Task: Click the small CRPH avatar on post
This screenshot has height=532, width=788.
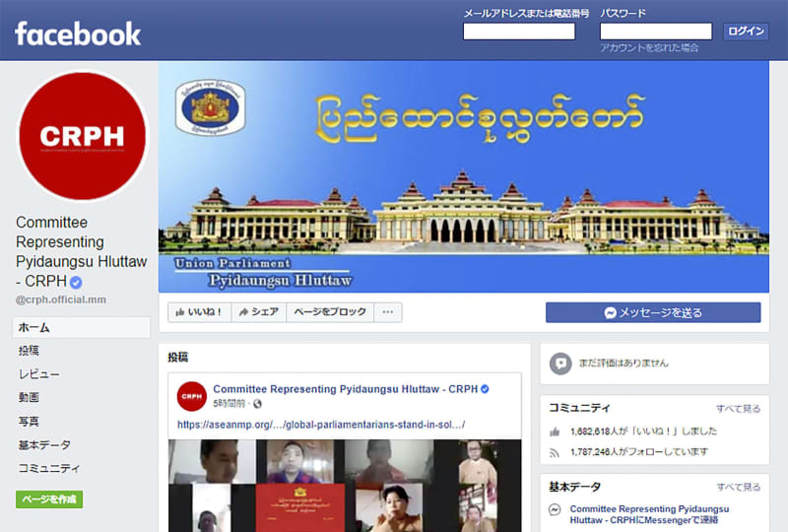Action: (191, 396)
